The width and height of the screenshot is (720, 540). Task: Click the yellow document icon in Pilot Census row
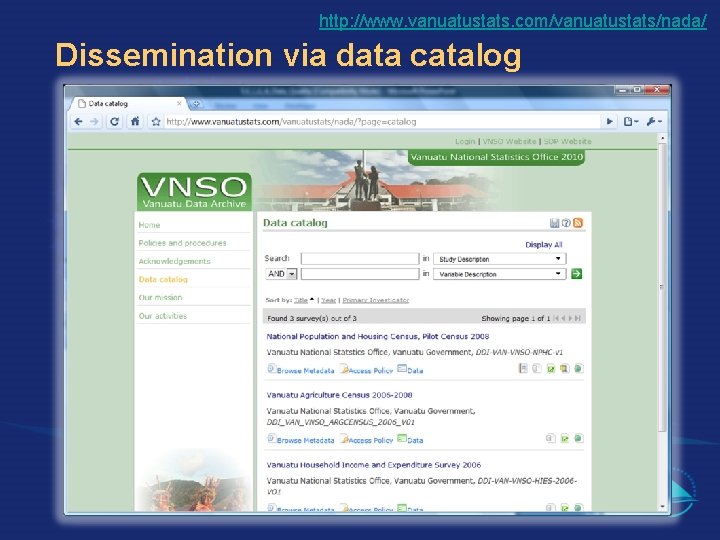pyautogui.click(x=565, y=368)
